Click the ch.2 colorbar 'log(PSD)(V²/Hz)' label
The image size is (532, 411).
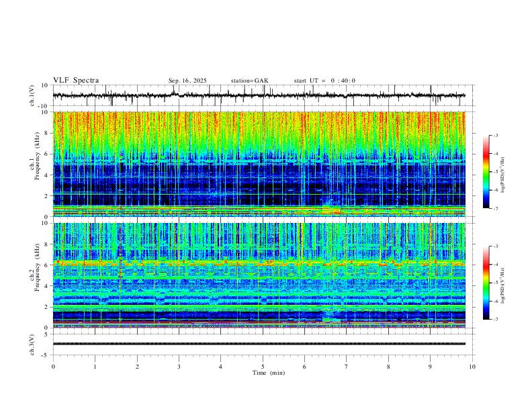pos(503,285)
